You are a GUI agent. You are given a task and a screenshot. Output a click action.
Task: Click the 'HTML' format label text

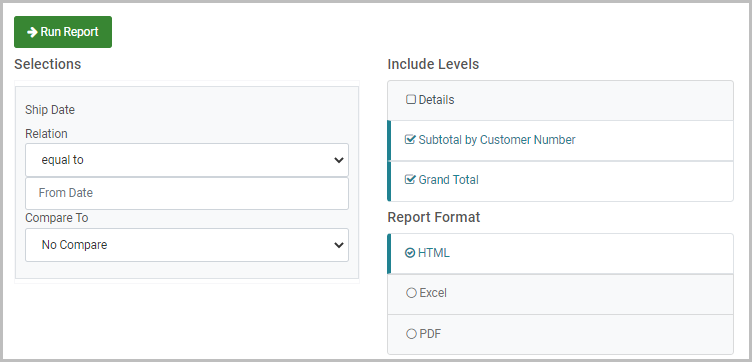point(434,253)
